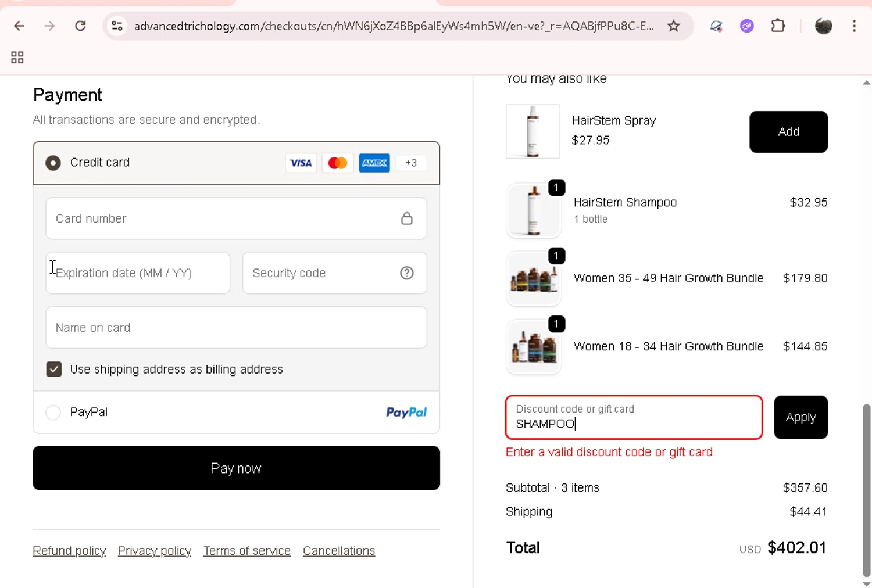This screenshot has width=872, height=588.
Task: Click the Subtotal amount $357.60
Action: pyautogui.click(x=805, y=488)
